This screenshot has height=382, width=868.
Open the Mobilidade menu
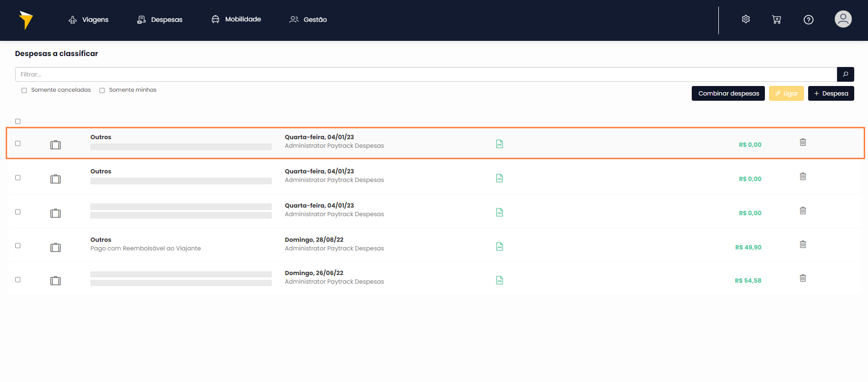click(236, 19)
